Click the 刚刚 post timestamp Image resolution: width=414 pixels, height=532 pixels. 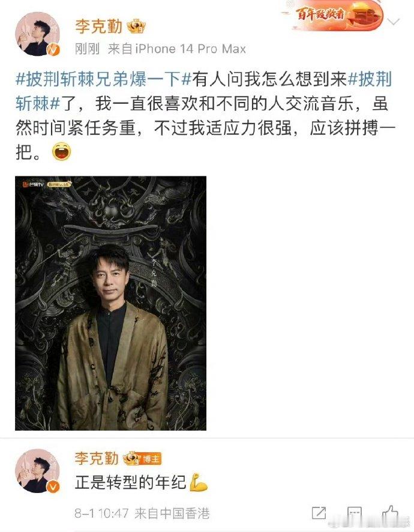(x=87, y=49)
